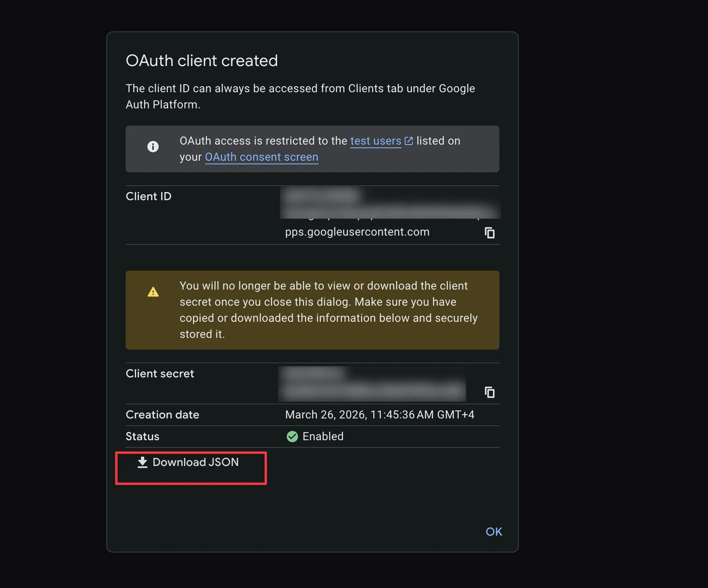Click the "OAuth client created" dialog title
This screenshot has height=588, width=708.
(202, 61)
